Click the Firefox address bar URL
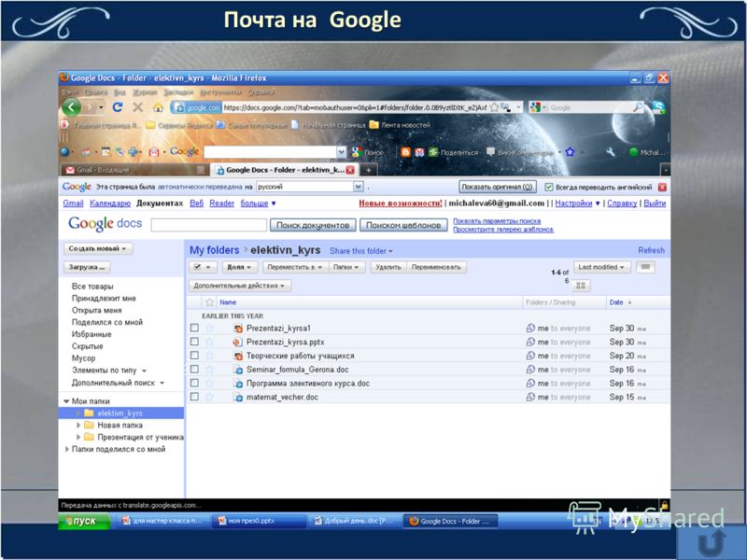The image size is (747, 560). click(355, 107)
